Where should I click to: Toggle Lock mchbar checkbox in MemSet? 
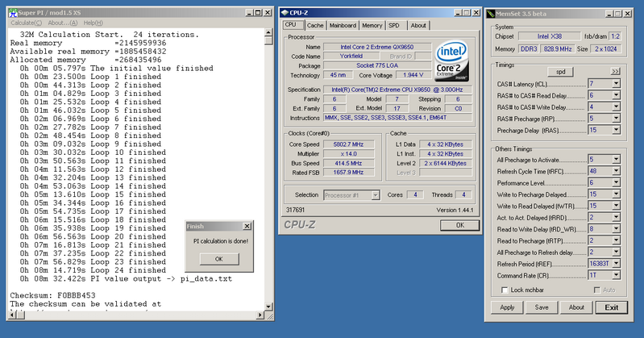point(505,290)
